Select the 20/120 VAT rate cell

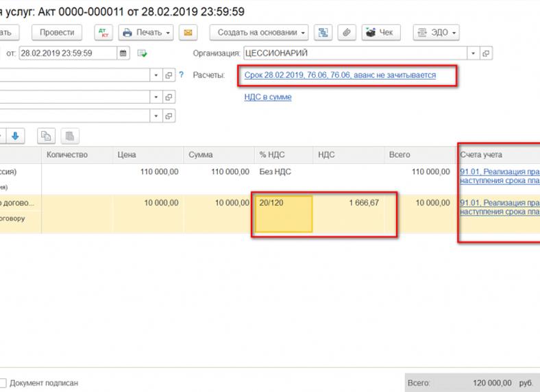click(284, 214)
